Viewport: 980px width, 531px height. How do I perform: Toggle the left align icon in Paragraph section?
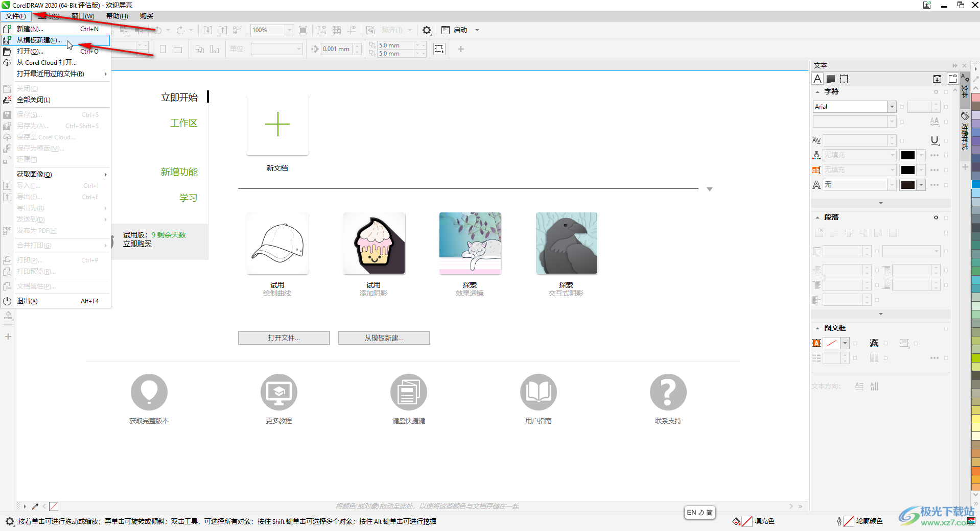[834, 233]
